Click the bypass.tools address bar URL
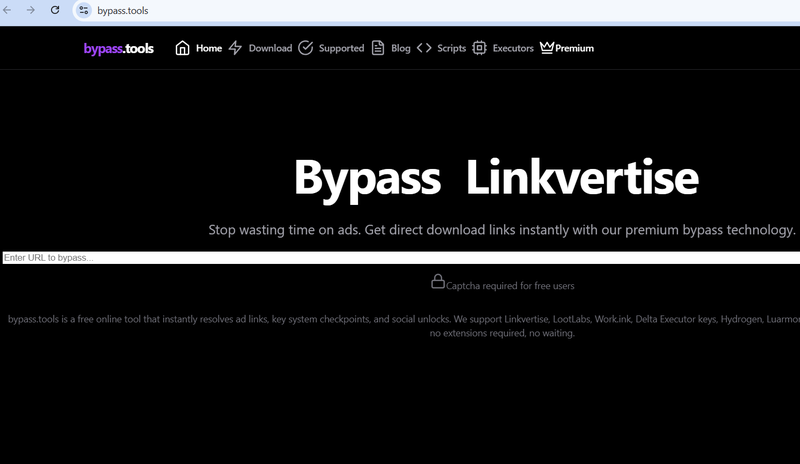This screenshot has width=800, height=464. coord(123,11)
